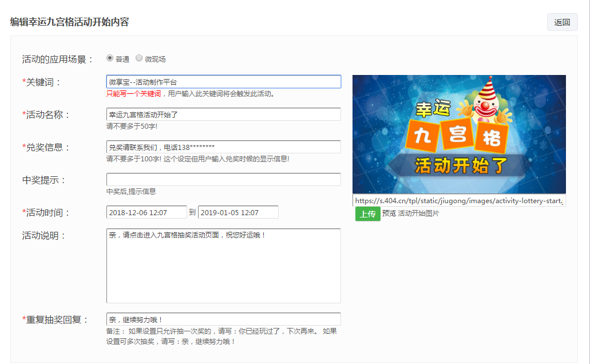The height and width of the screenshot is (364, 590).
Task: Click the 返回 button
Action: (562, 22)
